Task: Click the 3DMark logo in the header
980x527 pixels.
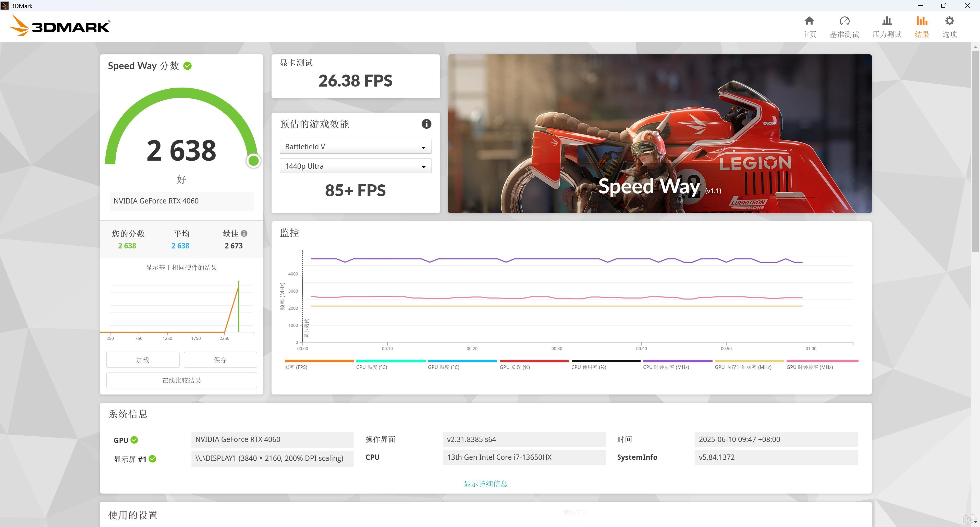Action: (59, 26)
